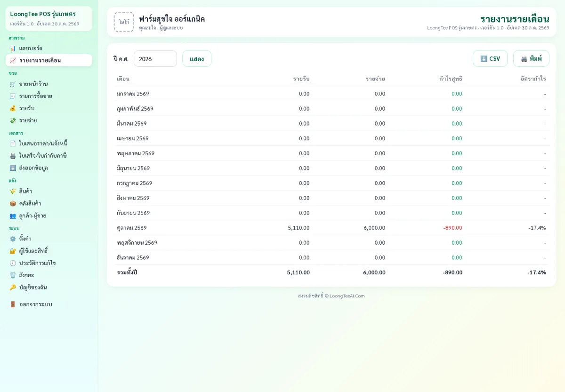Image resolution: width=565 pixels, height=392 pixels.
Task: Click -890.00 net profit in ตุลาคม row
Action: (452, 228)
